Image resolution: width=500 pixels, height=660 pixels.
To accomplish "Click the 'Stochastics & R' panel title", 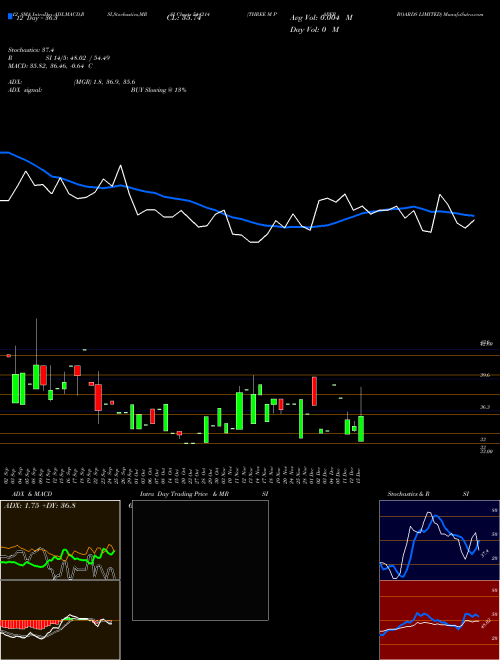I will (x=408, y=494).
